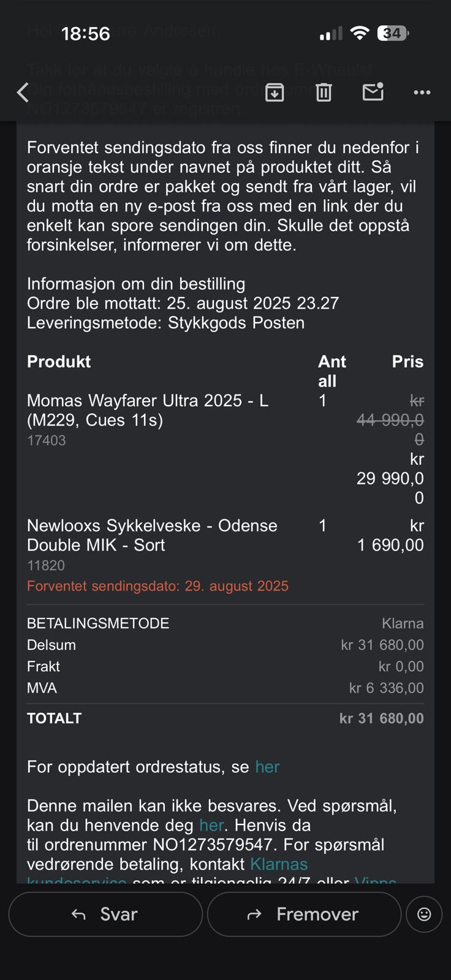Tap the TOTALT kr 31 680,00 row

225,718
